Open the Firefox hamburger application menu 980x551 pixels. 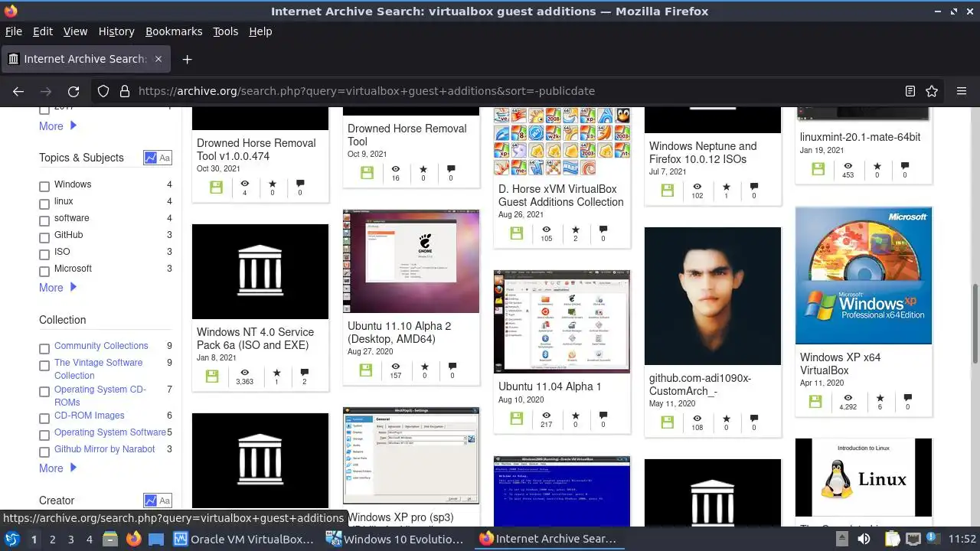tap(962, 91)
